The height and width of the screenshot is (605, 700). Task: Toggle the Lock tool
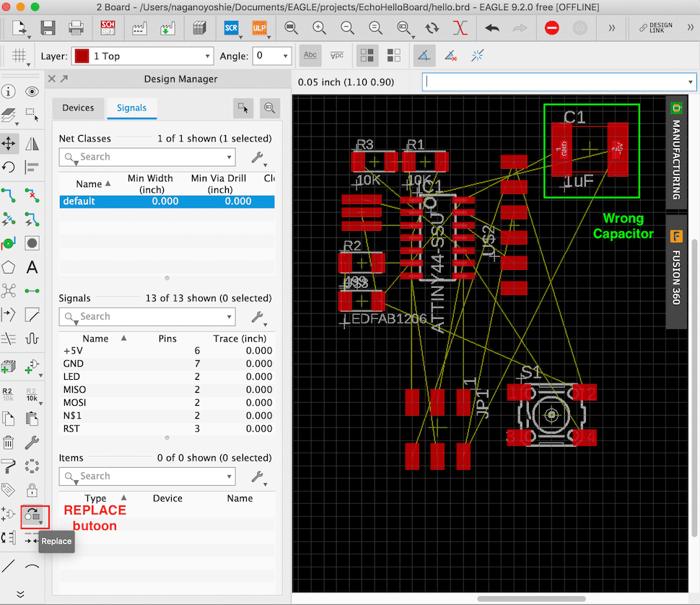[32, 490]
